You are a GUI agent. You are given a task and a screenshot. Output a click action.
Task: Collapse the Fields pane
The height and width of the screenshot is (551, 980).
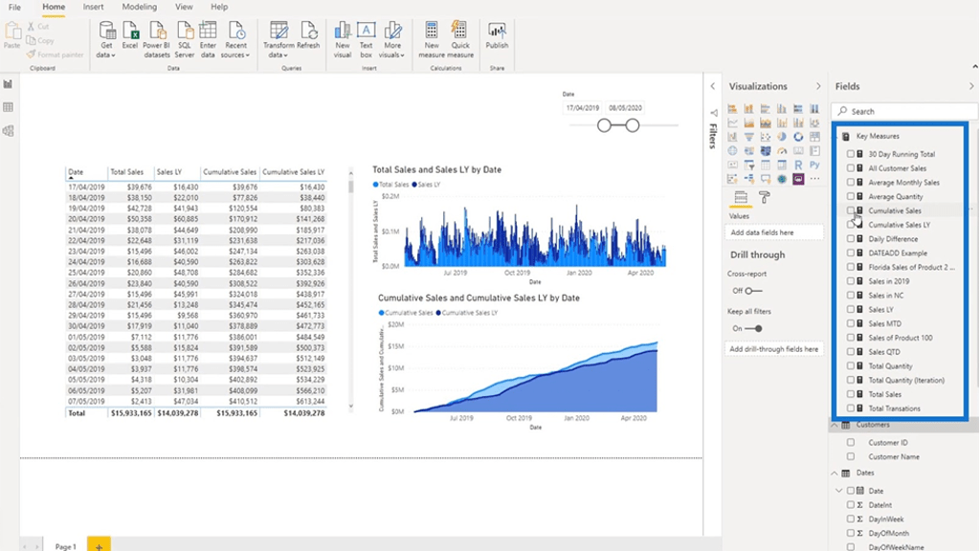click(971, 86)
